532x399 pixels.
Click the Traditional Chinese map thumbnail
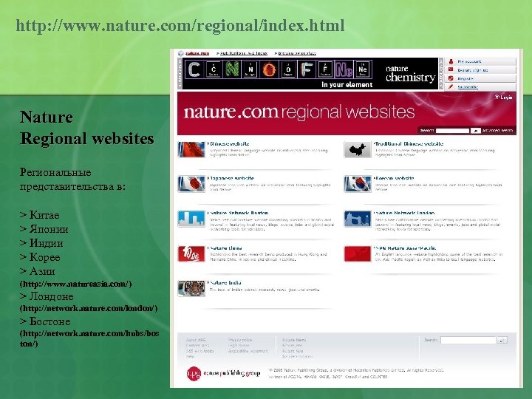point(358,149)
